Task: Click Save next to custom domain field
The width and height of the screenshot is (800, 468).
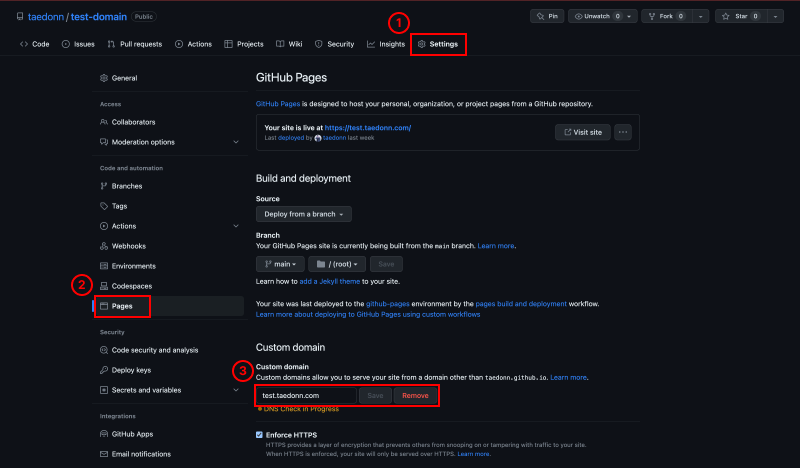Action: pyautogui.click(x=375, y=396)
